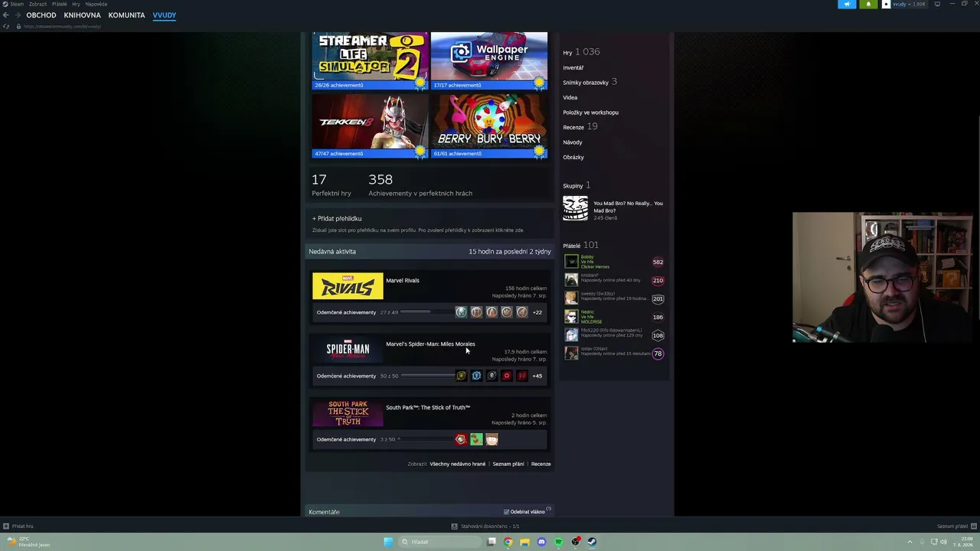Open Přátelé 101 friends list link
This screenshot has height=551, width=980.
(581, 245)
